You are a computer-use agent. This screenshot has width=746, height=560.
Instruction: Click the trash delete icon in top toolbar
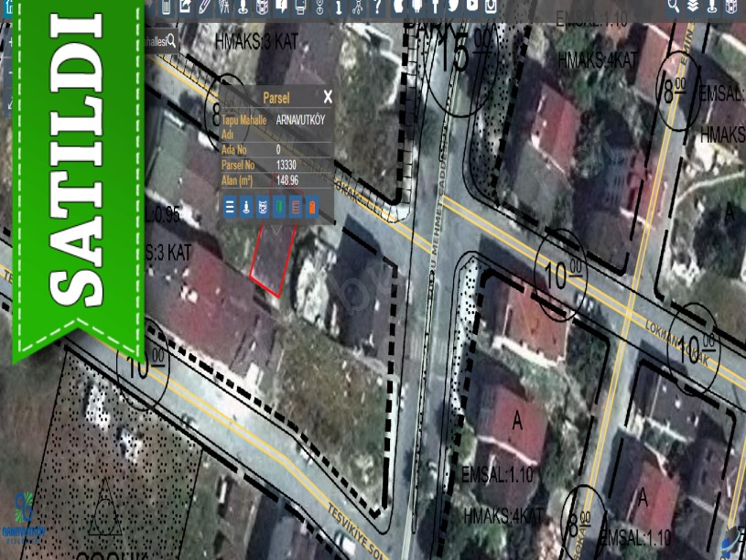point(166,6)
